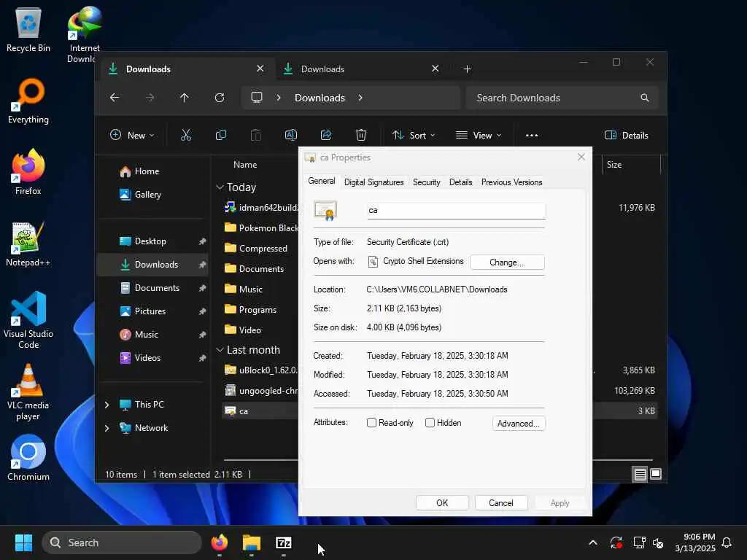Select Desktop in the navigation pane
The image size is (747, 560).
tap(152, 241)
